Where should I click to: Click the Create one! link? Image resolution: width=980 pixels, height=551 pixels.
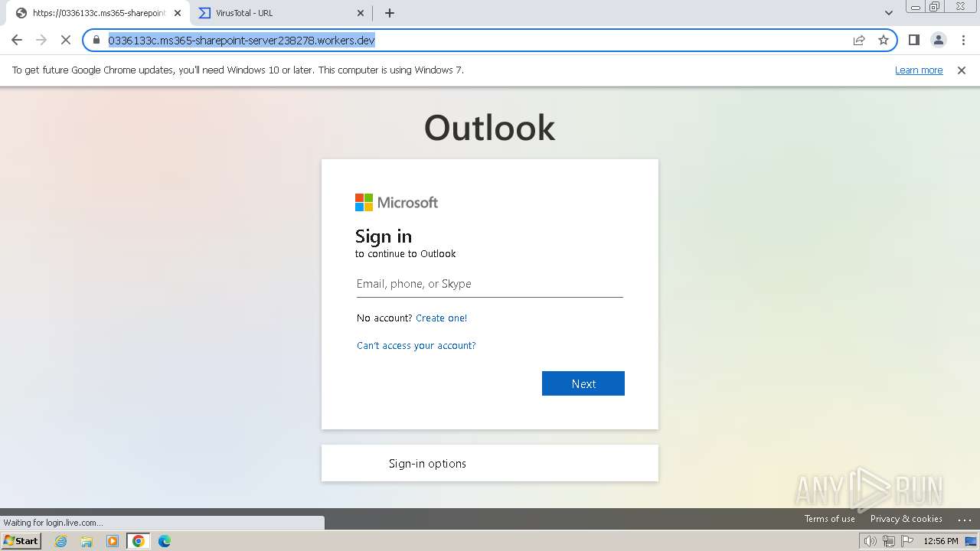point(441,318)
